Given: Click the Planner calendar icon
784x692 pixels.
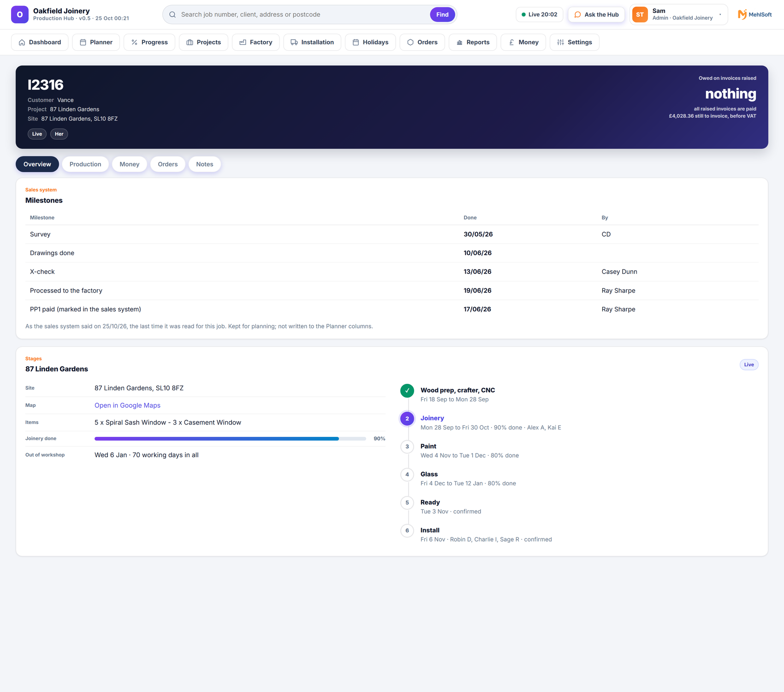Looking at the screenshot, I should point(83,42).
